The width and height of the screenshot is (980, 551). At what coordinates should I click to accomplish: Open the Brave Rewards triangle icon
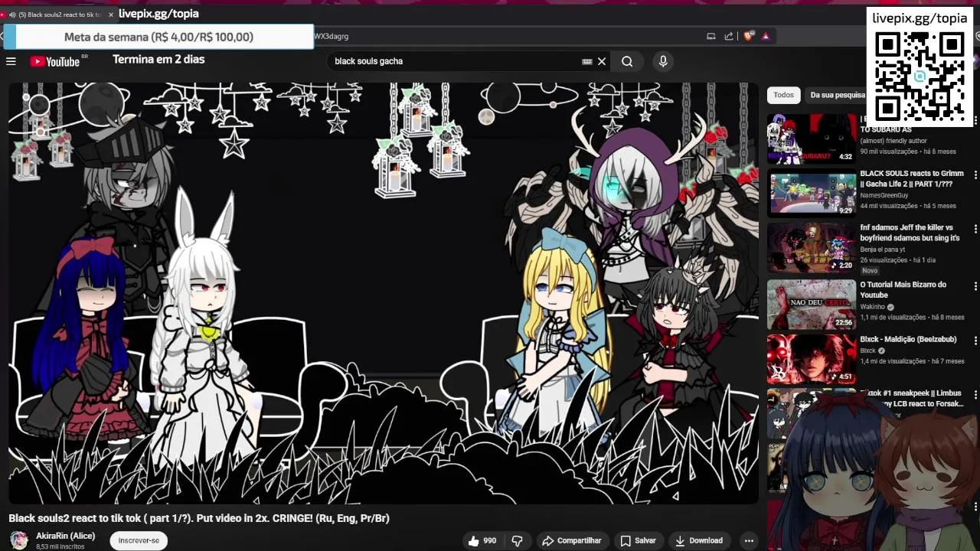(766, 36)
